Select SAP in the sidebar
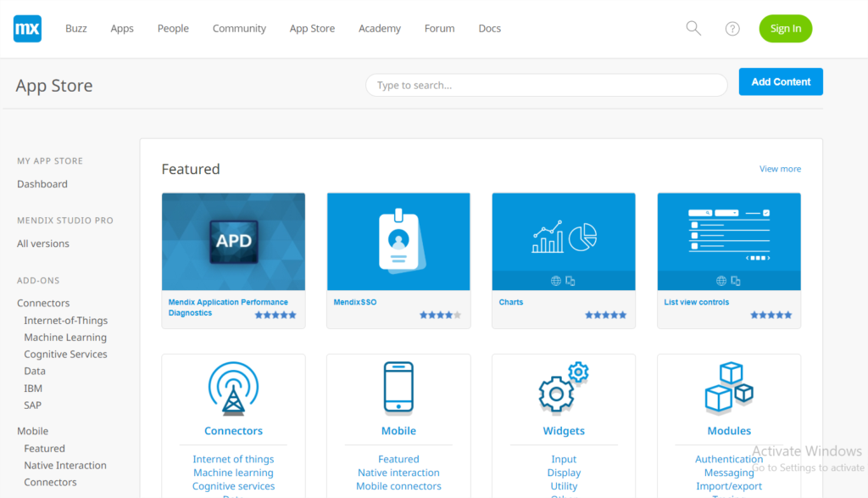This screenshot has width=868, height=498. (32, 405)
